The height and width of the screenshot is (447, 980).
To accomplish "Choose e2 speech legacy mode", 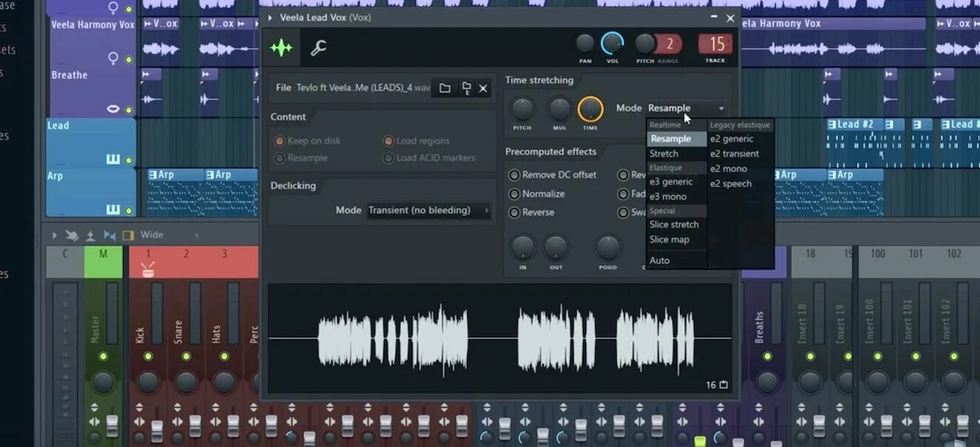I will pos(740,184).
